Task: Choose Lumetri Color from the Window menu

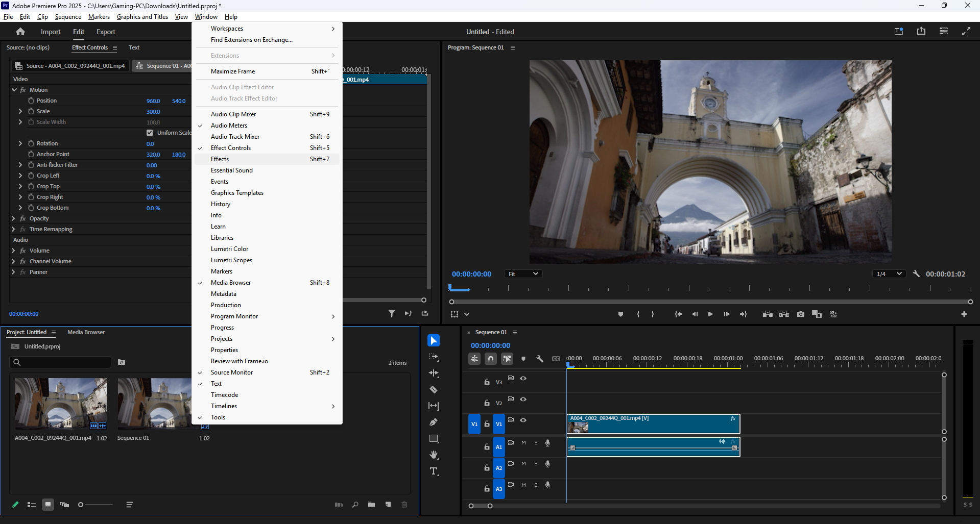Action: pyautogui.click(x=229, y=249)
